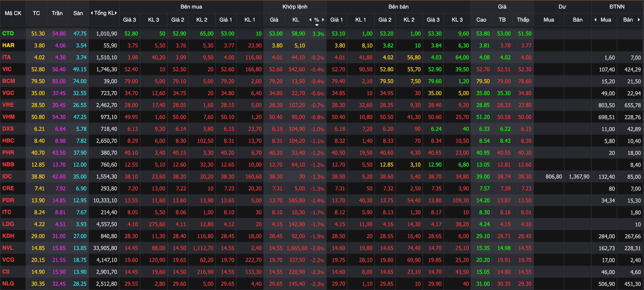Select VRE foreign buy value 803,50
Viewport: 644px width, 290px height.
point(606,105)
